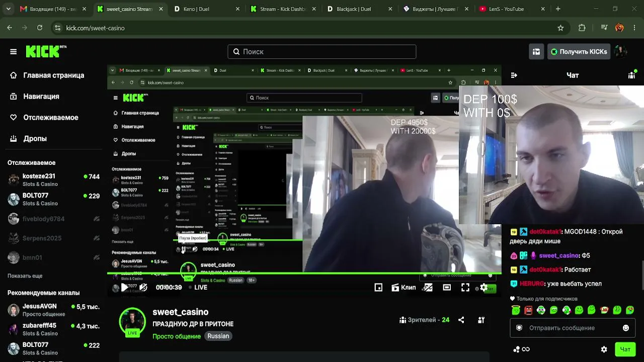Go back in browser history

[10, 28]
